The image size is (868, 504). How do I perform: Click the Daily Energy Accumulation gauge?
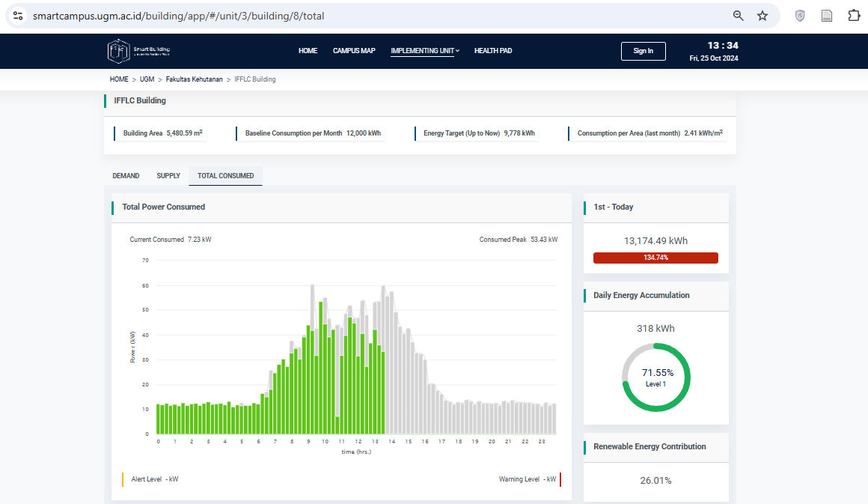(655, 377)
